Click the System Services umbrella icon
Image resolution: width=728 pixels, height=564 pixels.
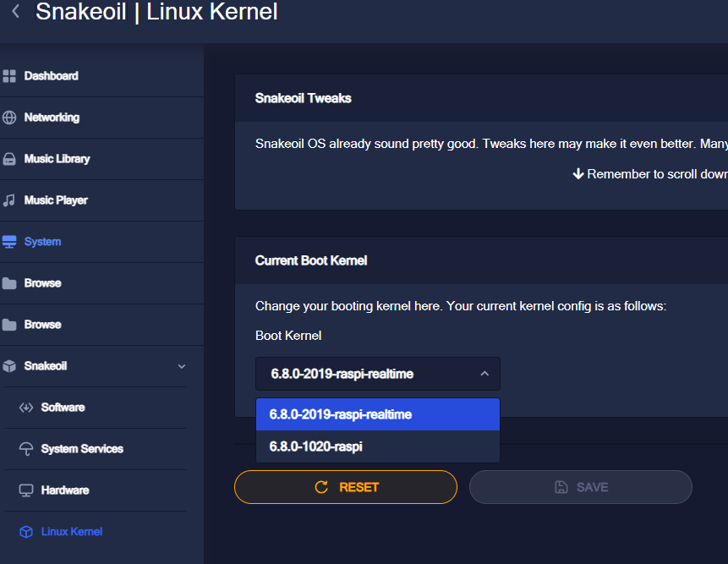[x=26, y=449]
